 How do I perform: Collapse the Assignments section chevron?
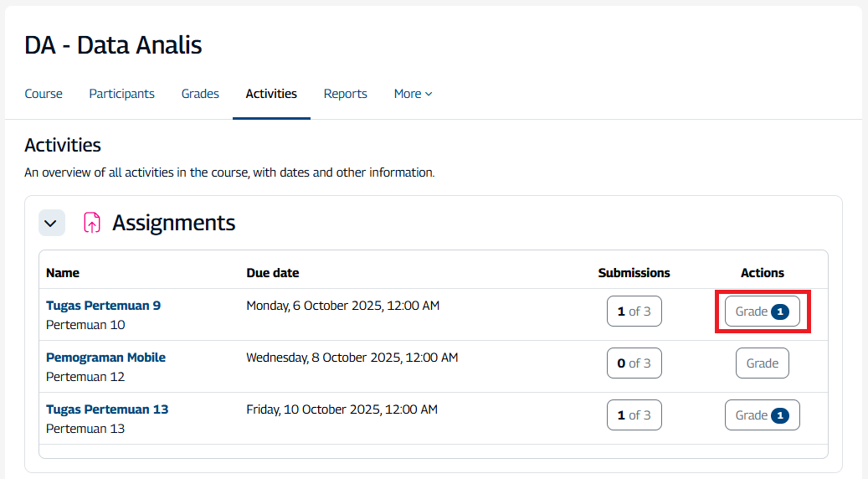pos(52,223)
